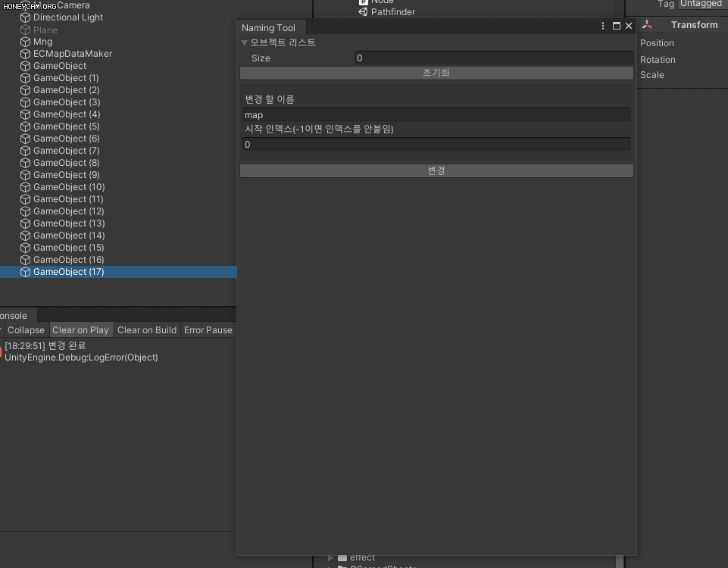The height and width of the screenshot is (568, 728).
Task: Click the ECMapDataMaker icon in hierarchy
Action: (23, 54)
